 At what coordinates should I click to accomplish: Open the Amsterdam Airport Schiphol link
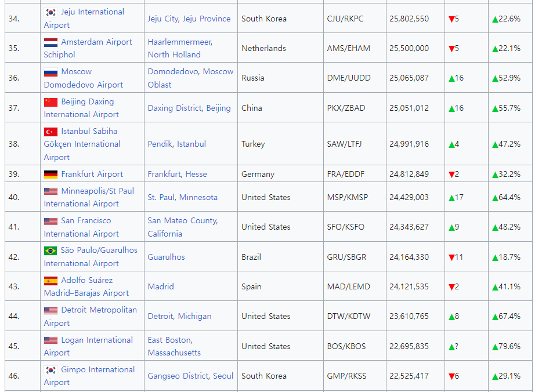point(88,48)
